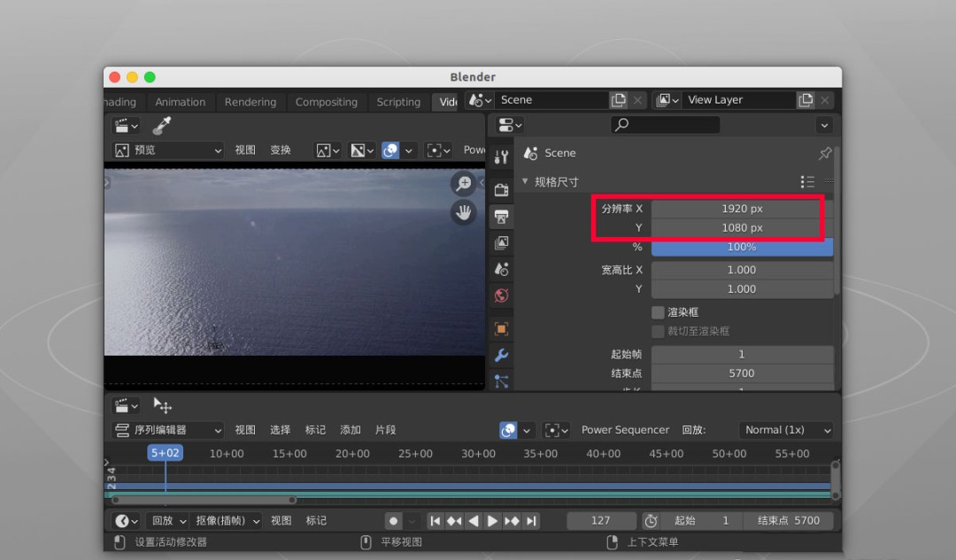This screenshot has height=560, width=956.
Task: Click the 结束点 5700 field in properties
Action: pos(742,373)
